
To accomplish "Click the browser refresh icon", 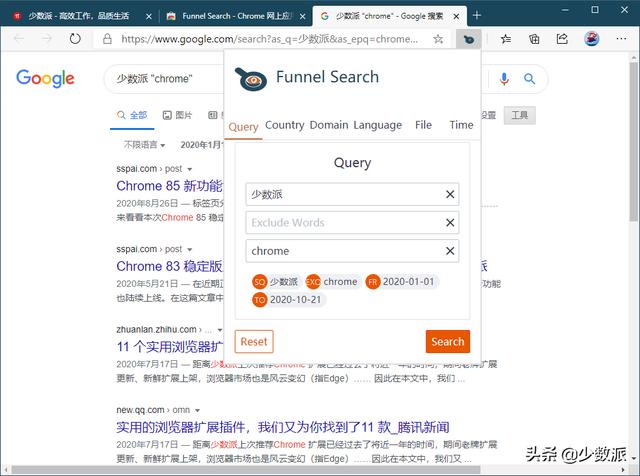I will [x=75, y=39].
